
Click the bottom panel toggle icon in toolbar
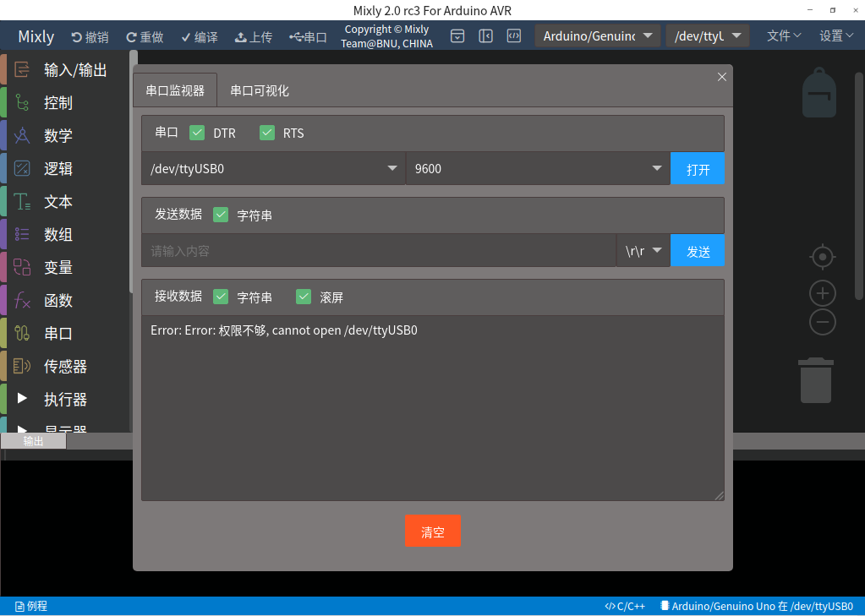457,36
